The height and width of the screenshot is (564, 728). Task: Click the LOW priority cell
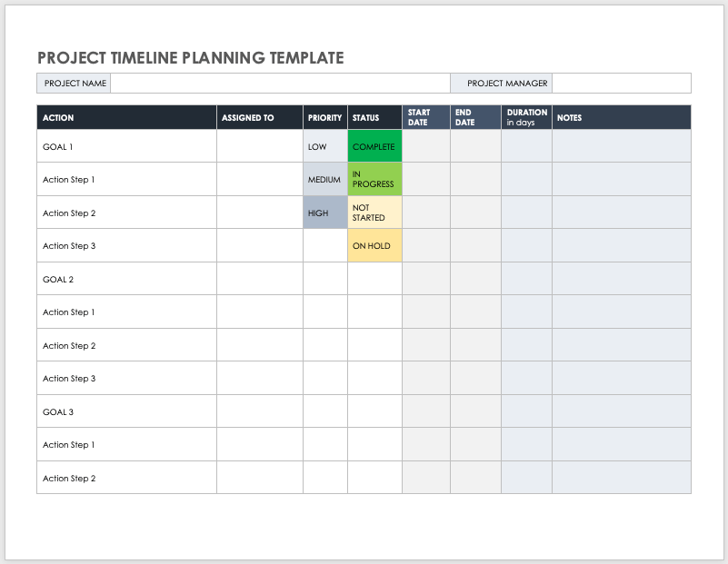click(x=325, y=146)
